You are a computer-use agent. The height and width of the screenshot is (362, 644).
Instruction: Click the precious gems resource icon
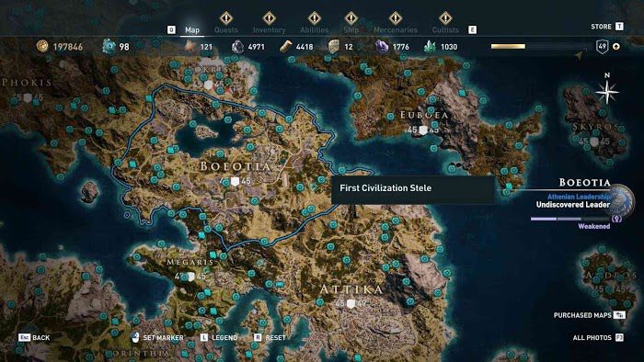(430, 47)
